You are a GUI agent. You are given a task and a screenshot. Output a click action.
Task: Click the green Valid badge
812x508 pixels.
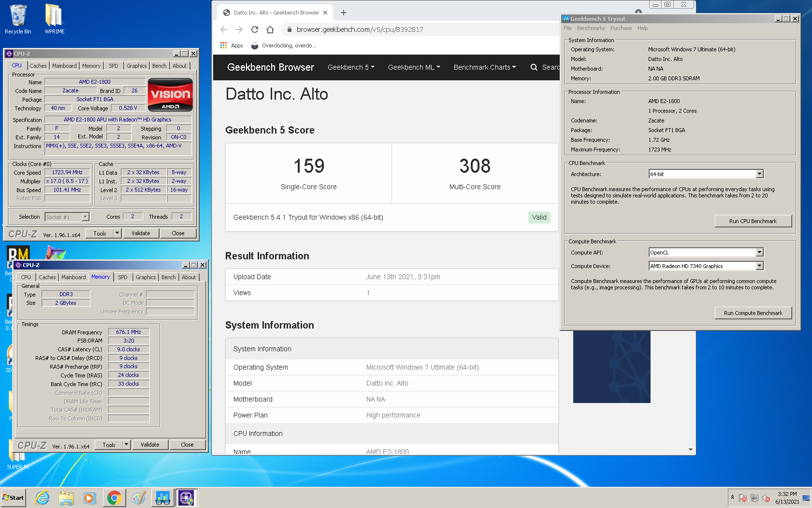coord(539,217)
